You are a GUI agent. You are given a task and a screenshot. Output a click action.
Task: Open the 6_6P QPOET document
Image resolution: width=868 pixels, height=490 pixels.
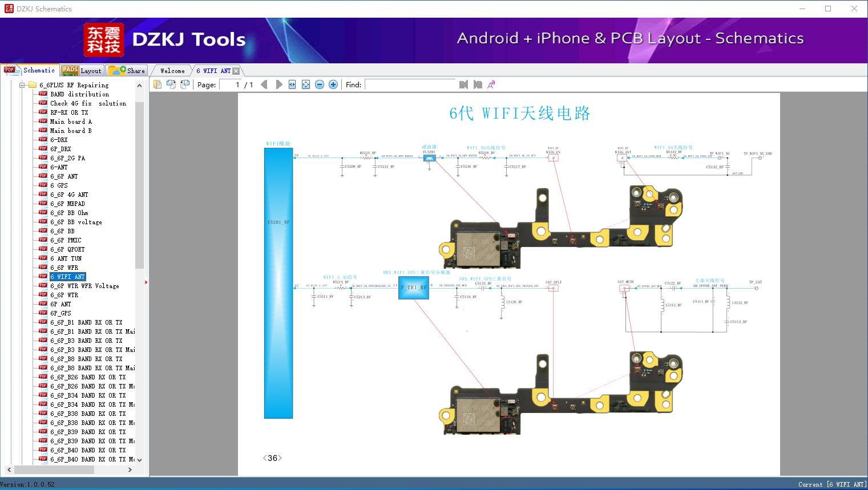coord(67,249)
